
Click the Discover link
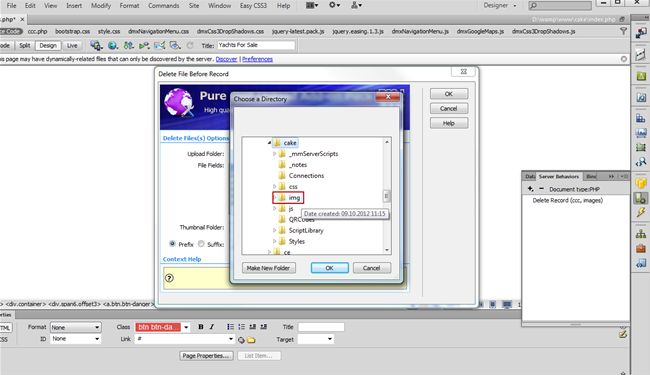[226, 59]
